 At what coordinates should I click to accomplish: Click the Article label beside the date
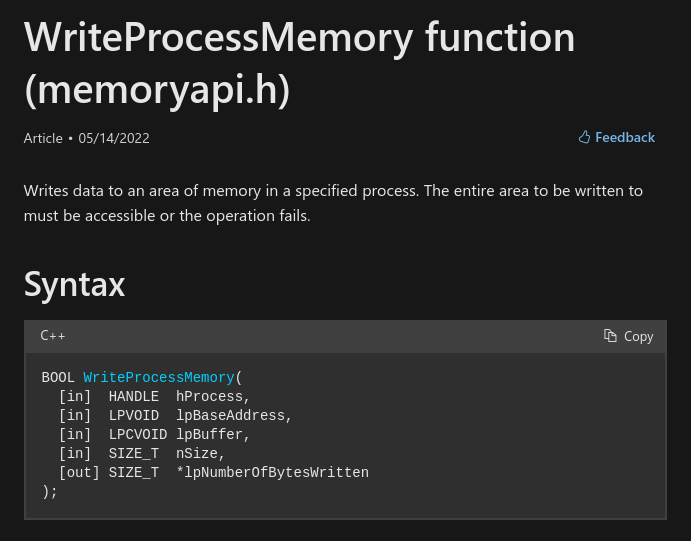tap(43, 139)
